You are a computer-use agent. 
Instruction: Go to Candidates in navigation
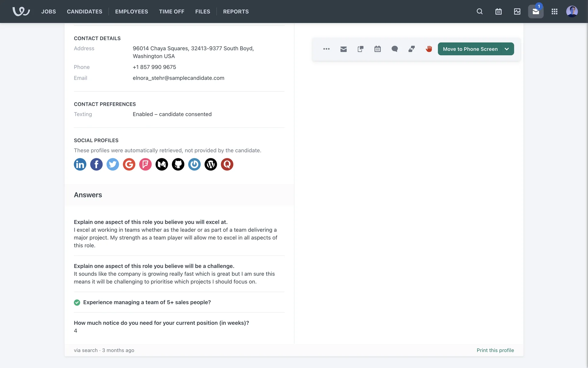point(85,12)
